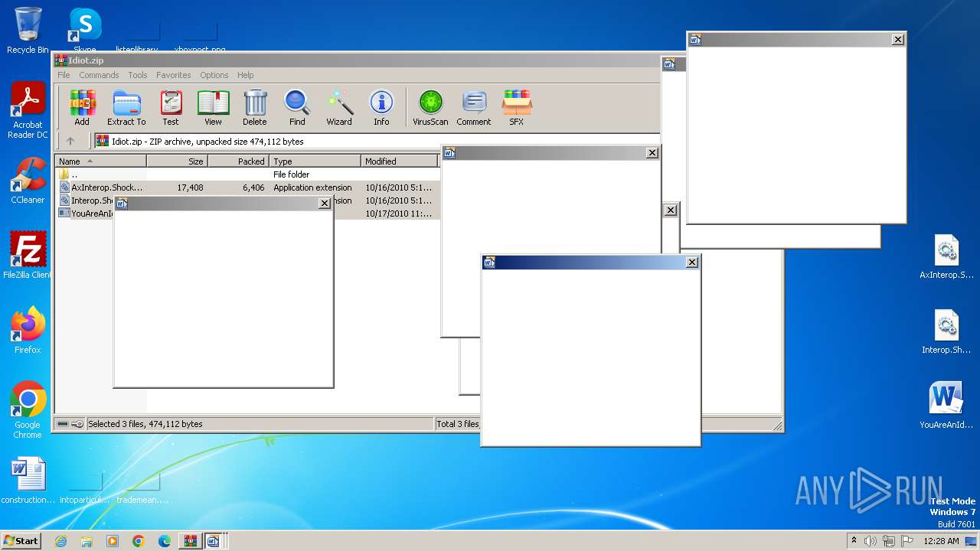Image resolution: width=980 pixels, height=551 pixels.
Task: Open Acrobat Reader DC desktop icon
Action: 28,111
